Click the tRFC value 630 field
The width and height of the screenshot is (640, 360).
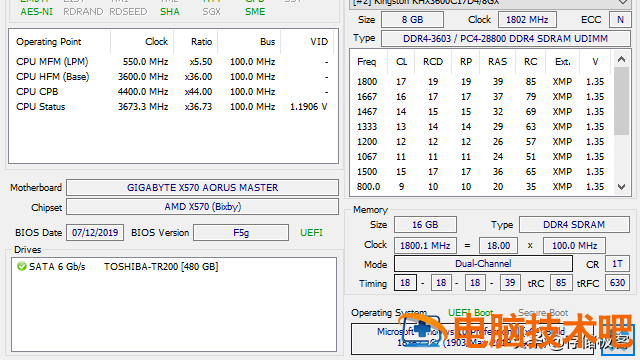click(617, 283)
